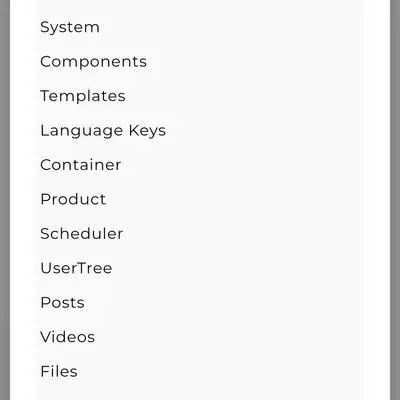Pick the Components option
400x400 pixels.
pos(93,62)
